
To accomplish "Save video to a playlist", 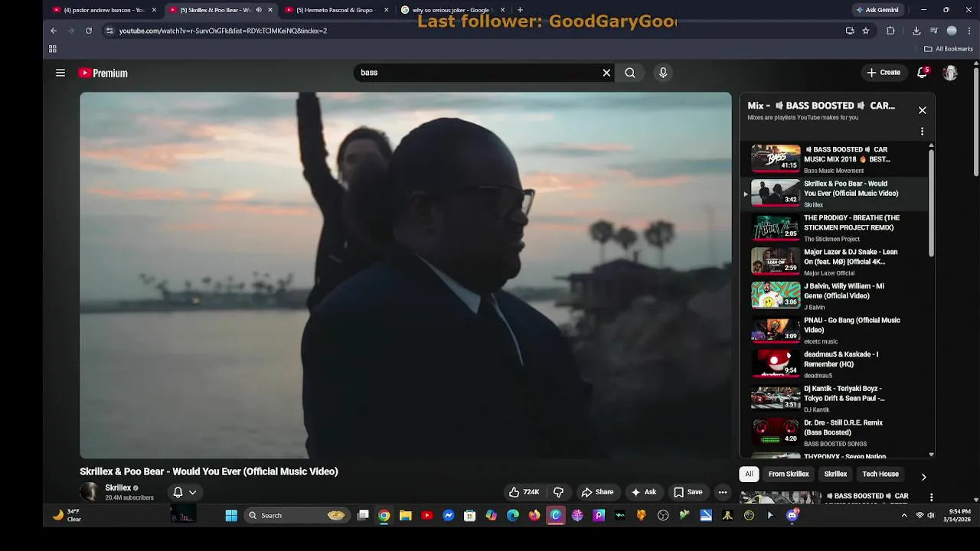I will (688, 492).
